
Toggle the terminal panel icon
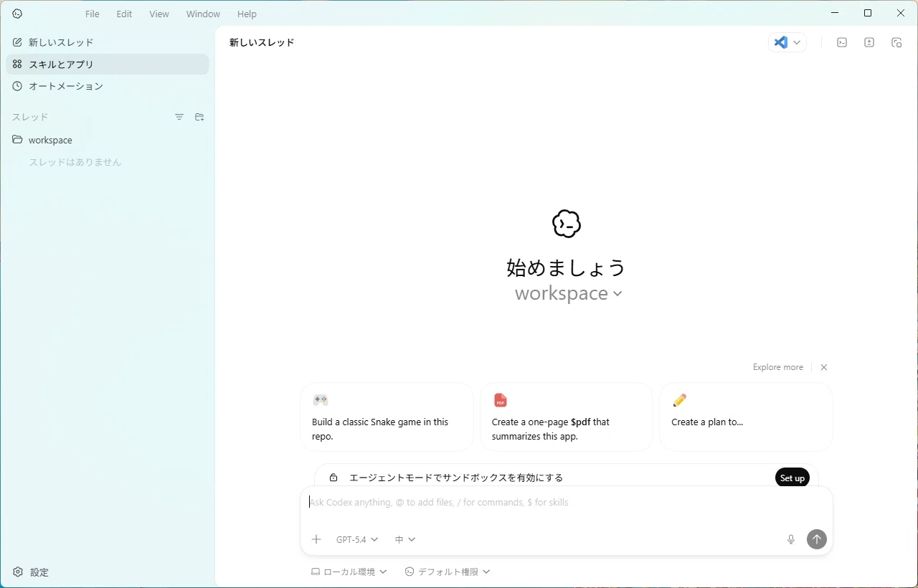[x=842, y=42]
